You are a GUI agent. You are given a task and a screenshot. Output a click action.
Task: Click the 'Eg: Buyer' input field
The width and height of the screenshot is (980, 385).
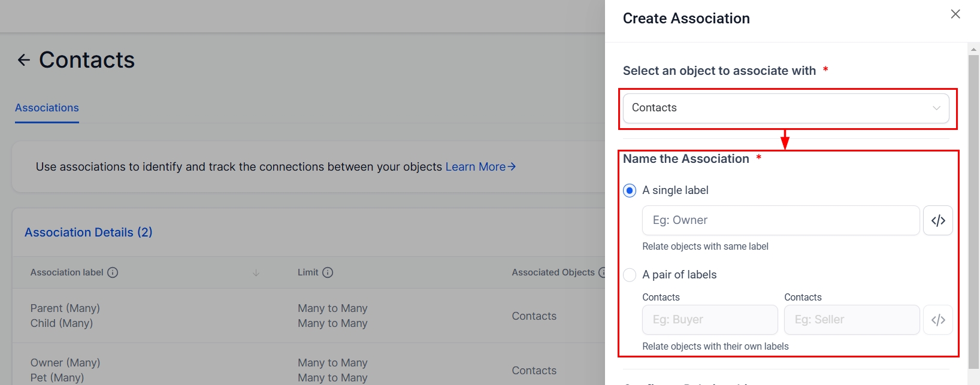(710, 320)
